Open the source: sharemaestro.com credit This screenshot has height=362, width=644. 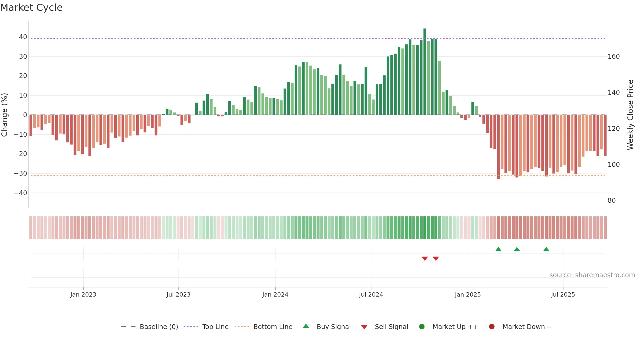tap(592, 275)
